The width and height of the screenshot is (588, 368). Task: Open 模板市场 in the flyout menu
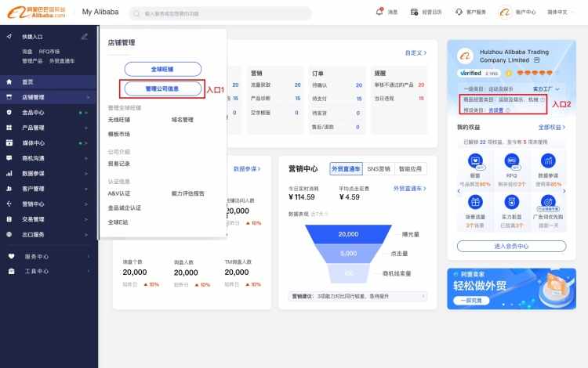[x=119, y=134]
